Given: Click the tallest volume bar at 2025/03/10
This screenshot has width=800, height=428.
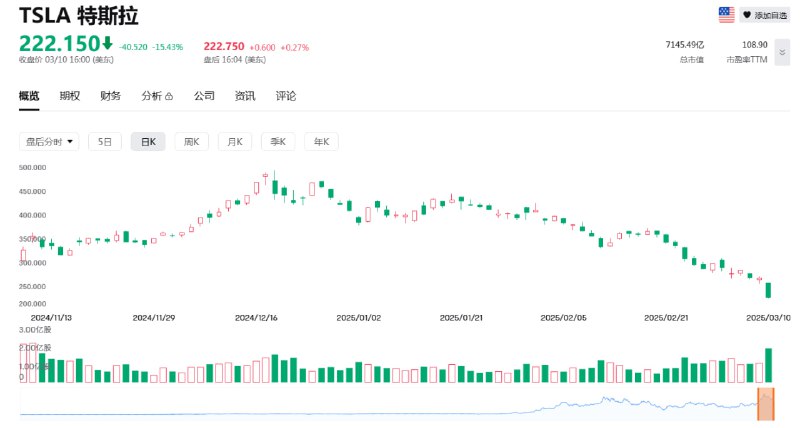Looking at the screenshot, I should (x=768, y=365).
